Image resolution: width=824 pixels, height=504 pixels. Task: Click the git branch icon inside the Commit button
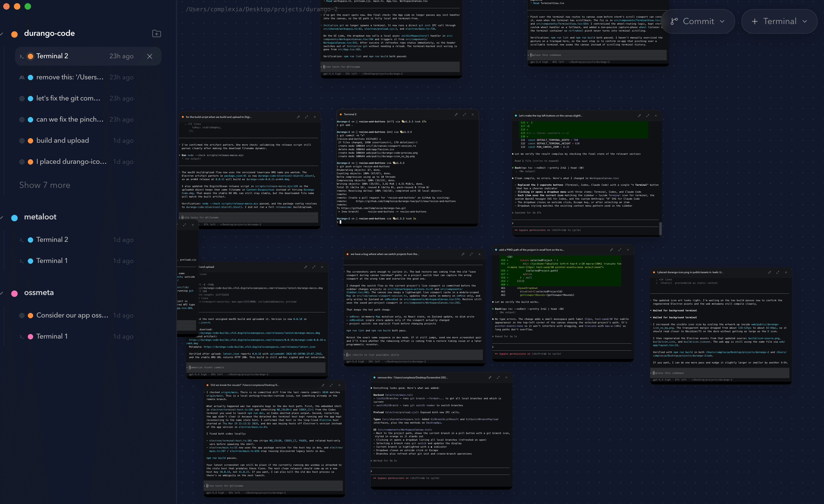click(x=674, y=21)
